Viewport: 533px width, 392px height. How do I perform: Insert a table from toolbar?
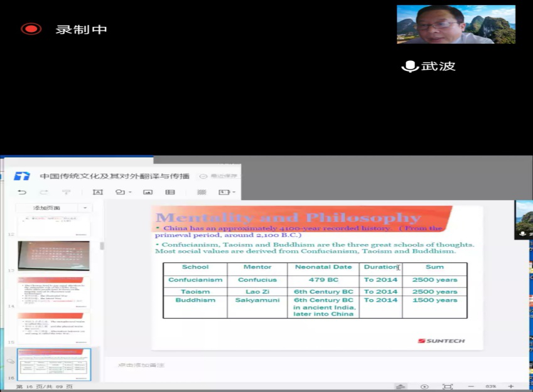point(170,192)
